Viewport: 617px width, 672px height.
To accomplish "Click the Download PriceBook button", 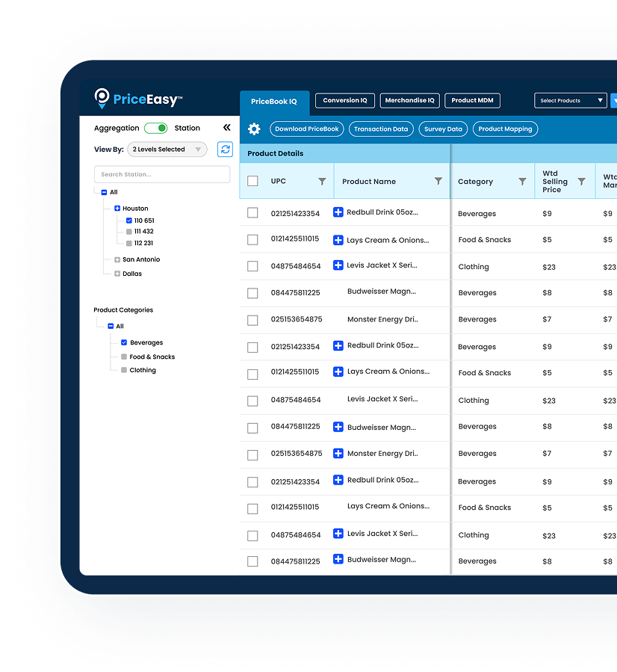I will (306, 129).
